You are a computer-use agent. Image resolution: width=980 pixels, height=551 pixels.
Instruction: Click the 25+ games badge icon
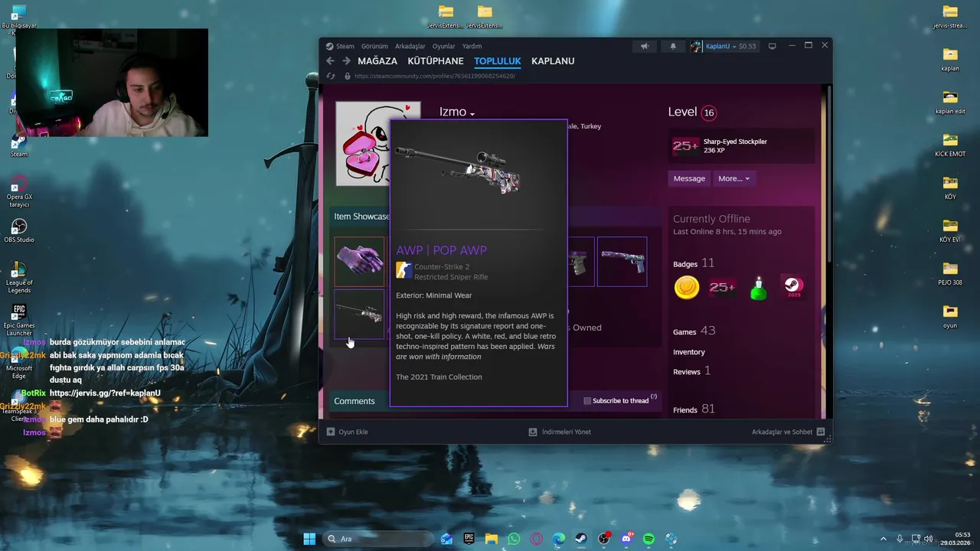click(722, 287)
